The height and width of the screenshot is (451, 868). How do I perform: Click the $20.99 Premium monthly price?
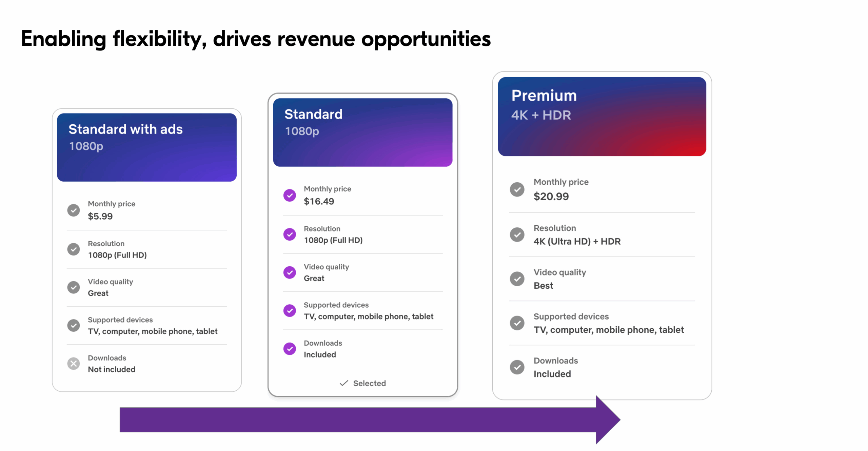[x=551, y=196]
